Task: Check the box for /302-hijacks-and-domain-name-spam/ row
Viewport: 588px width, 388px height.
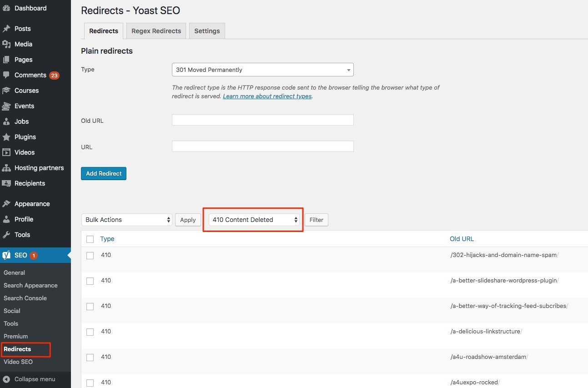Action: click(x=90, y=256)
